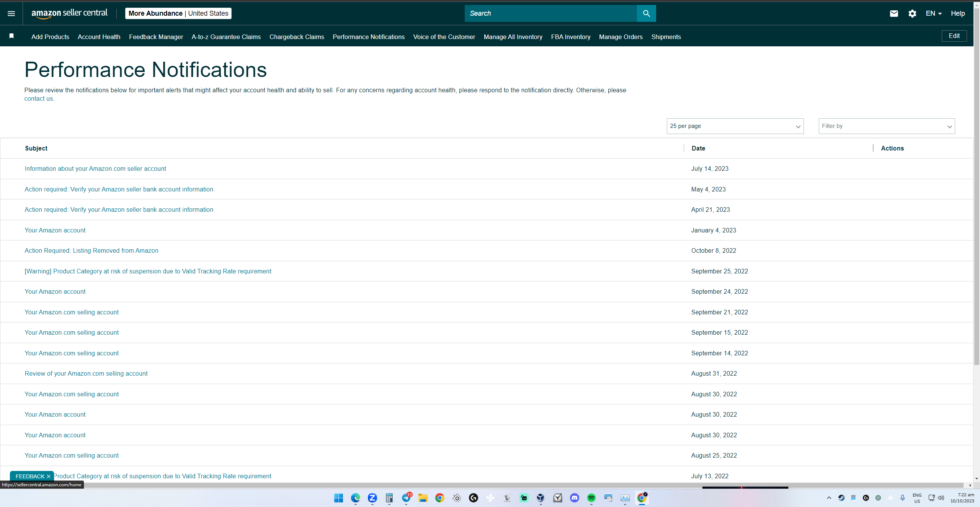Dismiss the FEEDBACK tab with its X

coord(49,476)
